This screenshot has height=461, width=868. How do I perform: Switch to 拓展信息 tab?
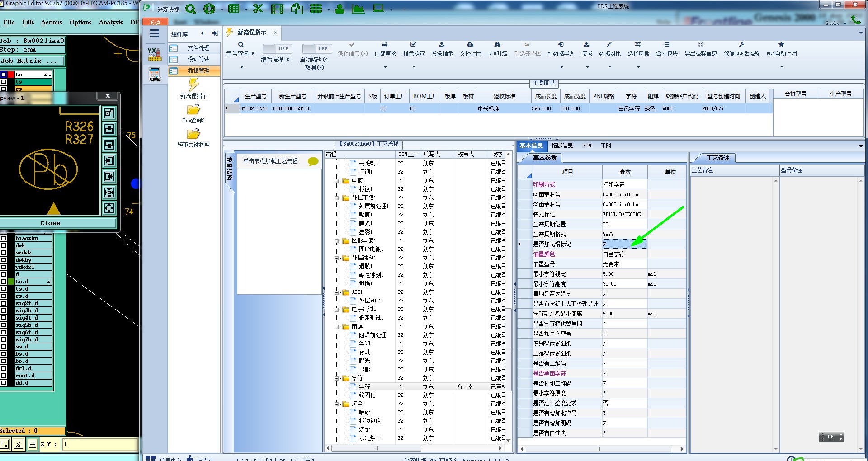point(562,146)
